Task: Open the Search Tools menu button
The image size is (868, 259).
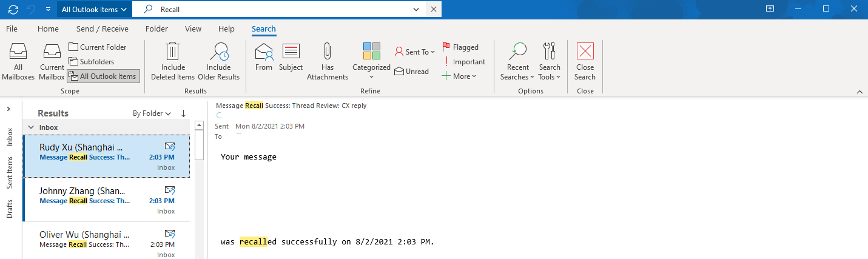Action: (550, 61)
